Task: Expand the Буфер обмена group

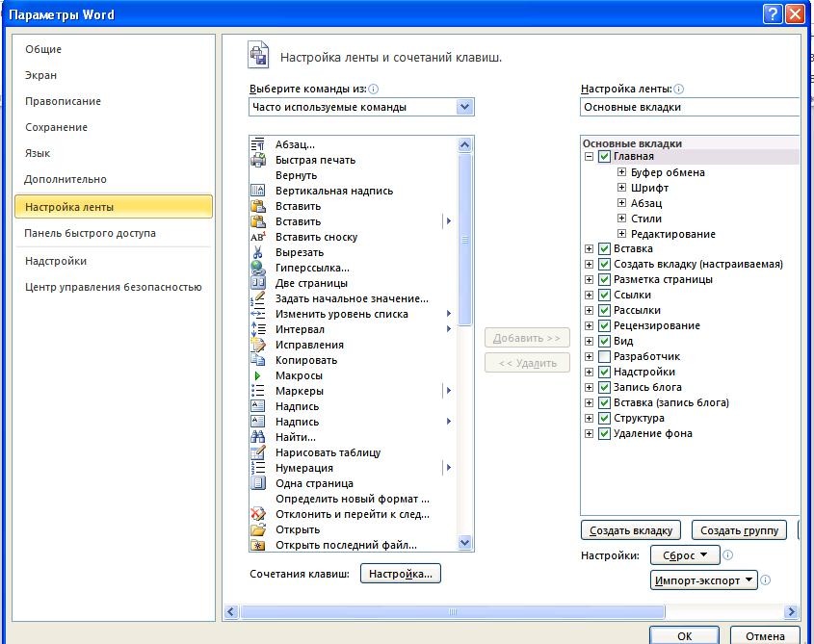Action: (621, 171)
